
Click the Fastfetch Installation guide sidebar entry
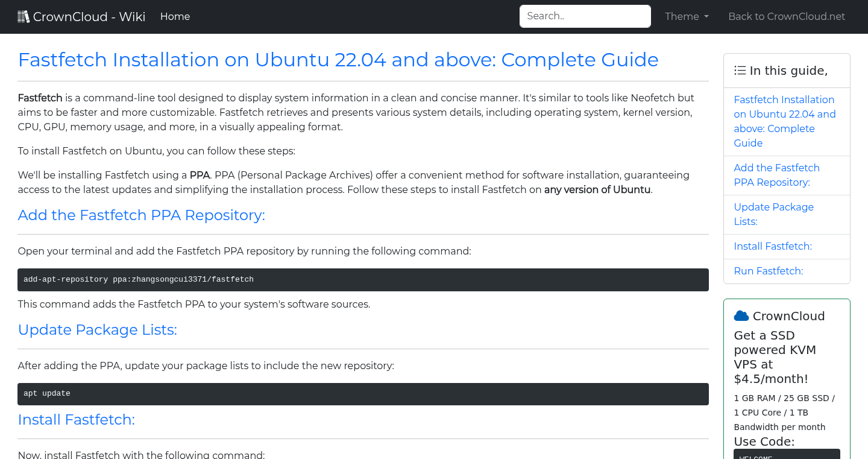coord(785,121)
